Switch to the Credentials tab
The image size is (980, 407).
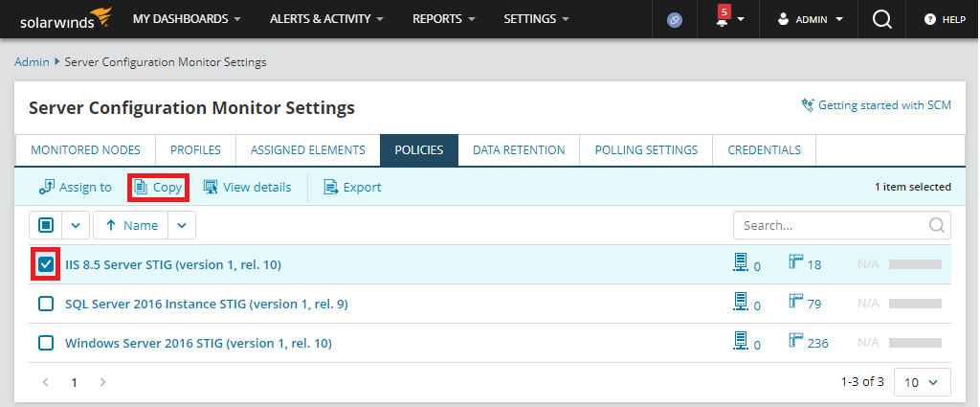pyautogui.click(x=765, y=150)
